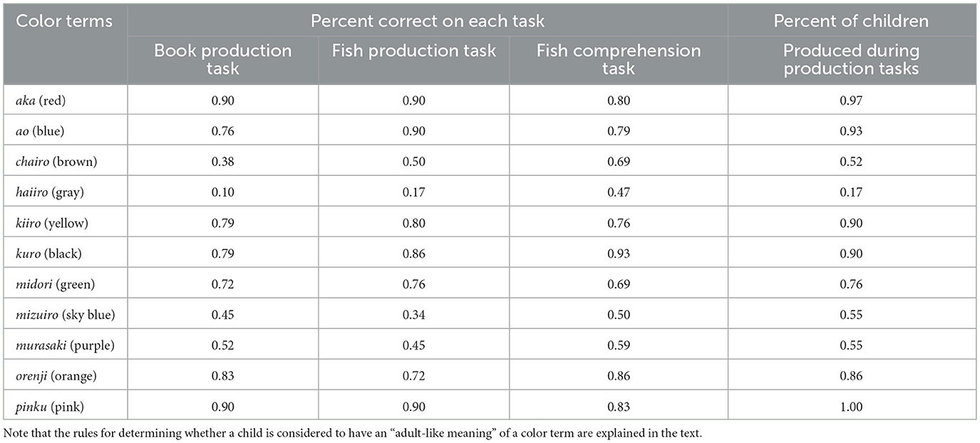The image size is (980, 443).
Task: Click the 1.00 value in pinku row
Action: [852, 406]
